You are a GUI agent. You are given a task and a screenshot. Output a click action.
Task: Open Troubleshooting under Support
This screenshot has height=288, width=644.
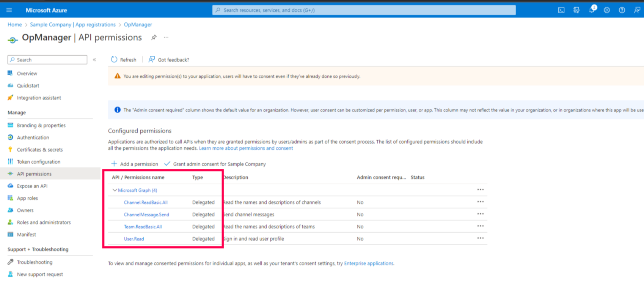tap(35, 262)
